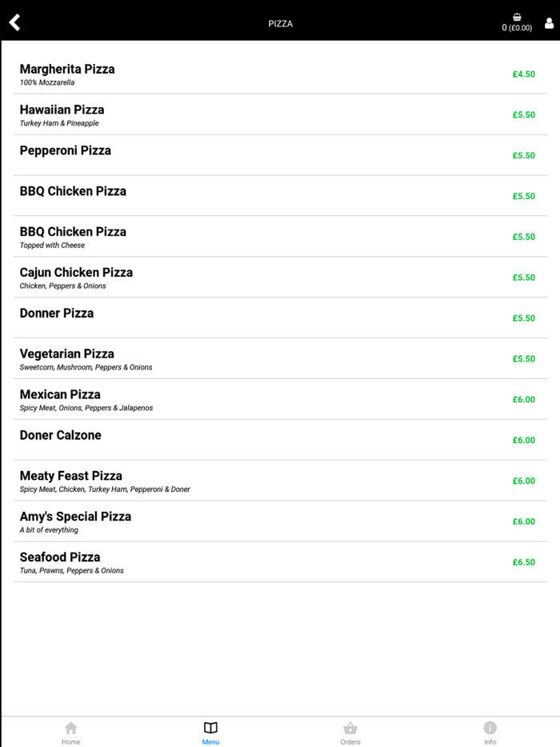
Task: Open the Orders basket icon
Action: pos(350,729)
